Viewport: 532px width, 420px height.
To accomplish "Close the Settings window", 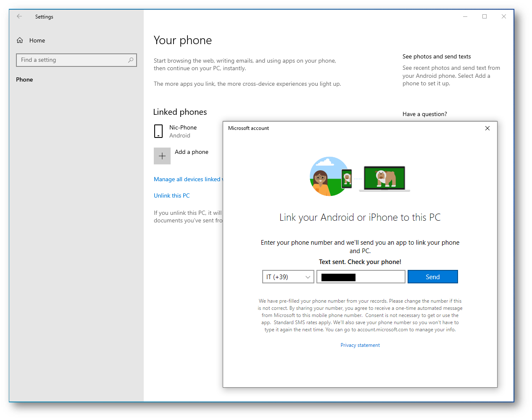I will tap(504, 16).
